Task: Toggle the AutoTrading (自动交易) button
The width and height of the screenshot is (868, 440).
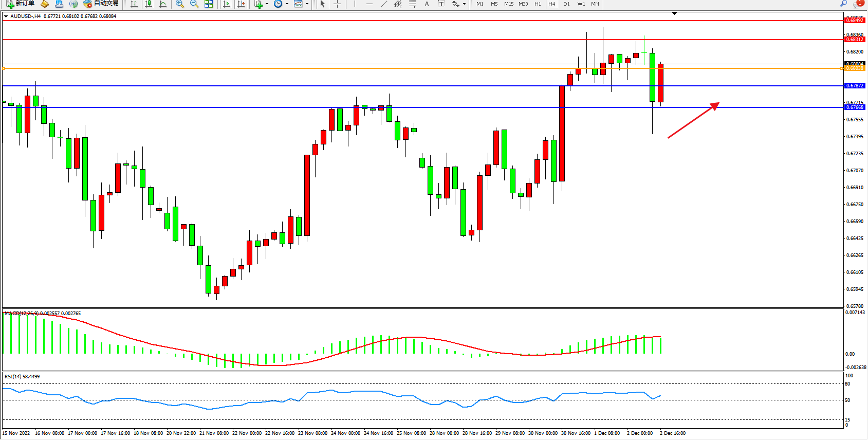Action: pos(101,4)
